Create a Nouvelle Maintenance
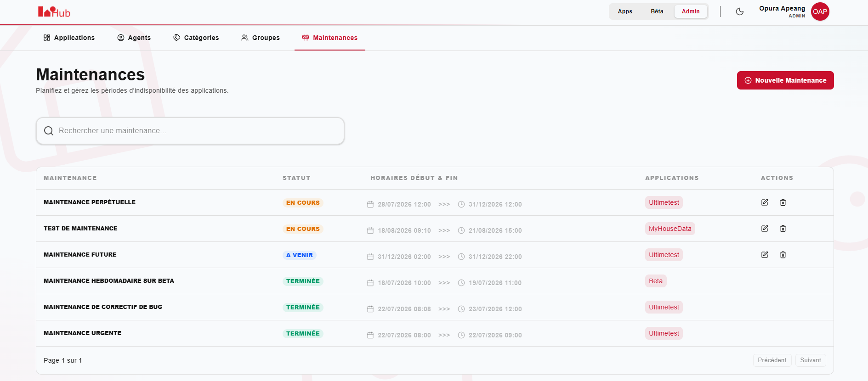Image resolution: width=868 pixels, height=381 pixels. point(785,80)
